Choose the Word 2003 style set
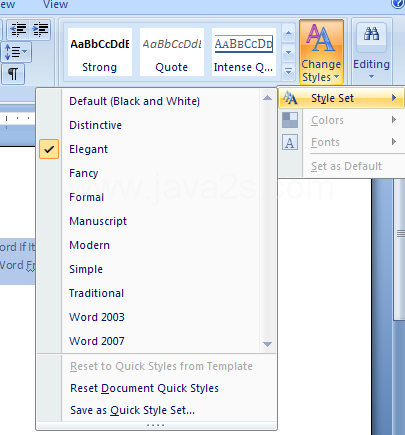405x435 pixels. tap(97, 317)
